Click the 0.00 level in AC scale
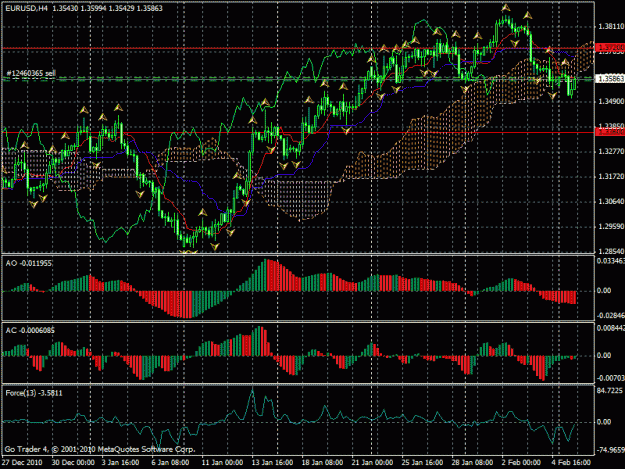This screenshot has width=625, height=469. tap(604, 355)
